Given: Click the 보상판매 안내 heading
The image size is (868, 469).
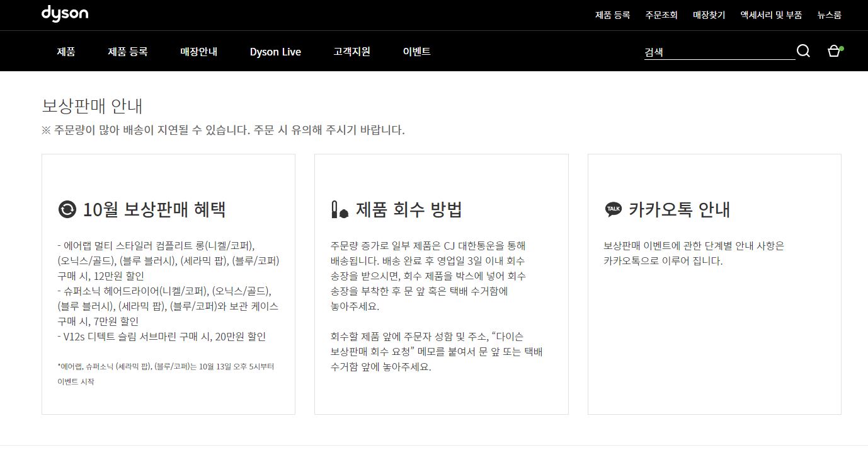Looking at the screenshot, I should point(93,105).
